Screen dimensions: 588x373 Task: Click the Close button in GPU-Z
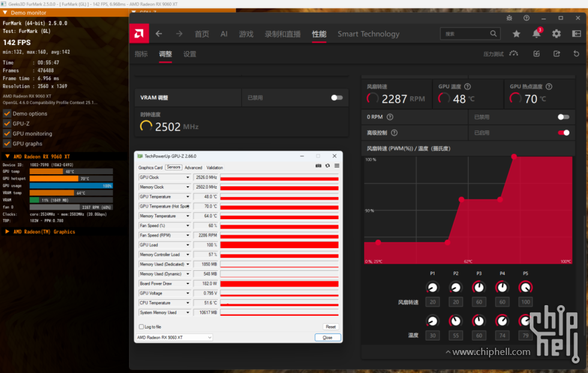(x=328, y=338)
